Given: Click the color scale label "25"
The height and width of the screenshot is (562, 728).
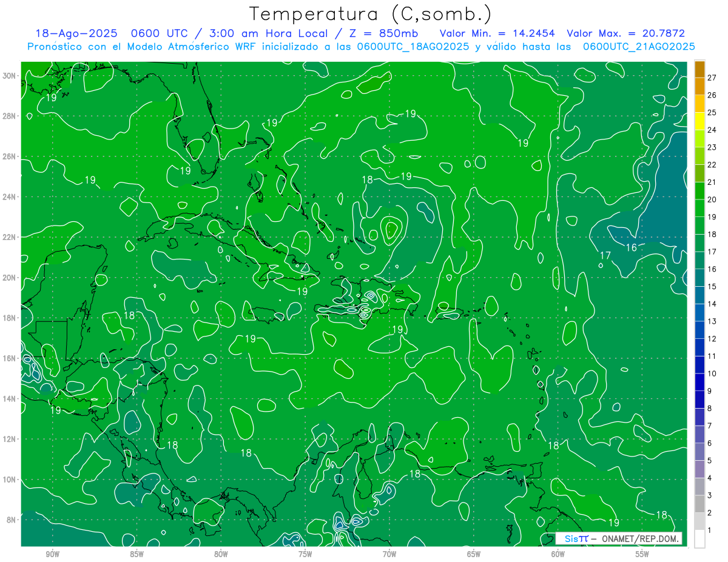Looking at the screenshot, I should [x=712, y=112].
